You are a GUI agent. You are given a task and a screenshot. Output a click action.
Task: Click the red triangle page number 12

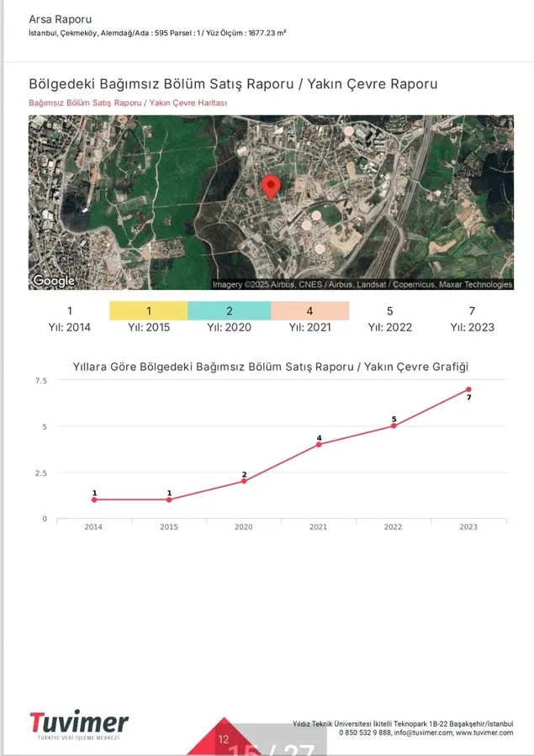223,739
